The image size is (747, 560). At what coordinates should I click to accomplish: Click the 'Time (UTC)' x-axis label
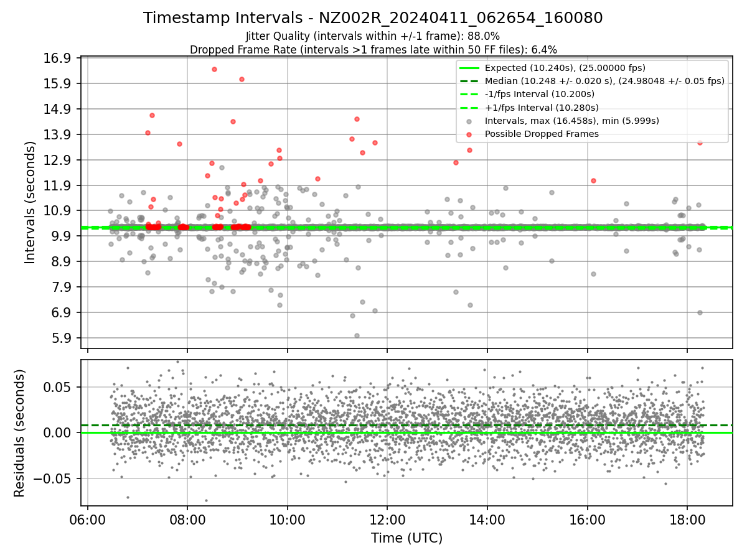pos(406,538)
